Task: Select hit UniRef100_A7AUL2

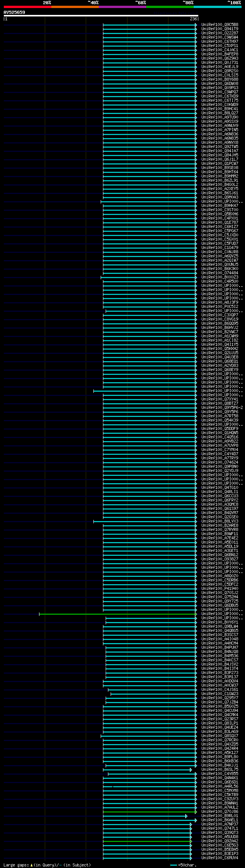Action: point(220,808)
